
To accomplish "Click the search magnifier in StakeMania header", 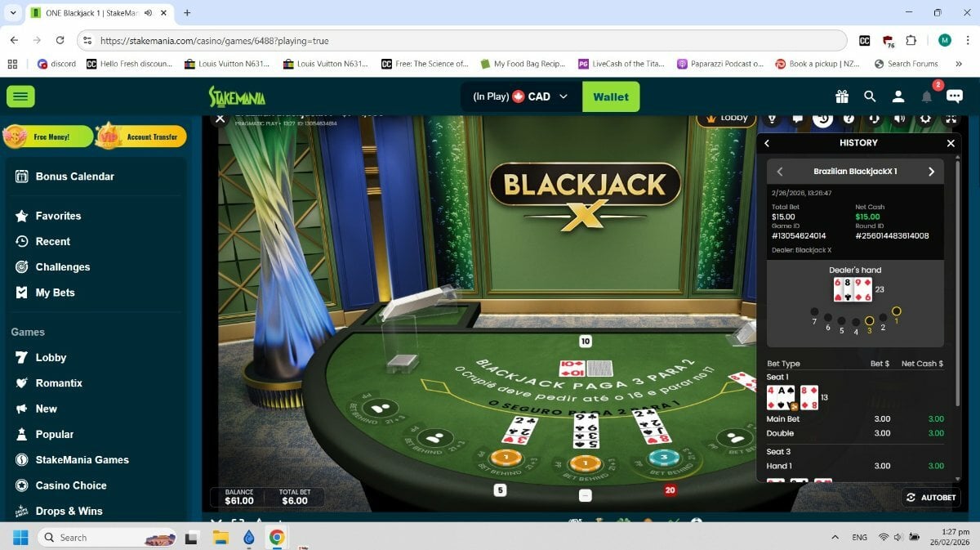I will [870, 96].
